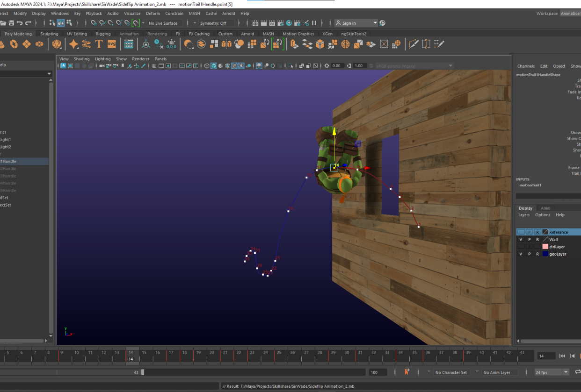Viewport: 581px width, 392px height.
Task: Undo the last action in status line
Action: click(x=19, y=23)
